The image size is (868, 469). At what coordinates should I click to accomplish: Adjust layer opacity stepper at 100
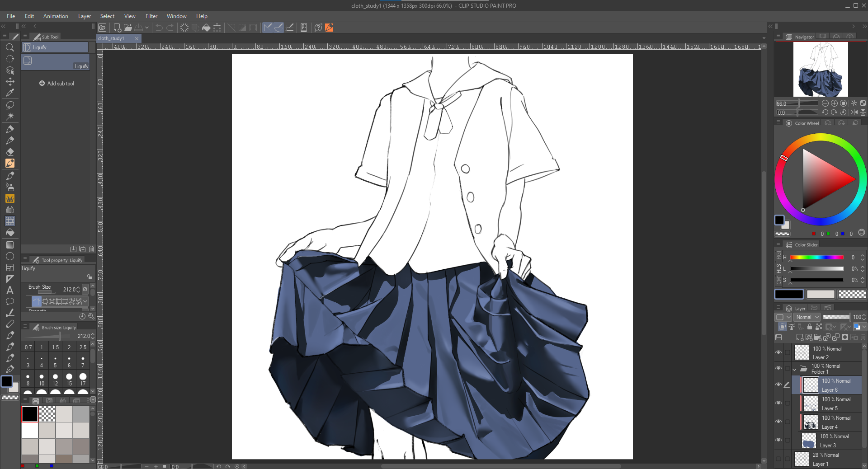(x=864, y=317)
